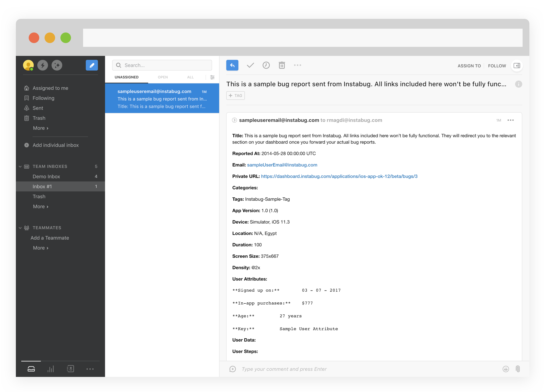This screenshot has width=546, height=392.
Task: Click the attachment paperclip icon
Action: [x=518, y=369]
